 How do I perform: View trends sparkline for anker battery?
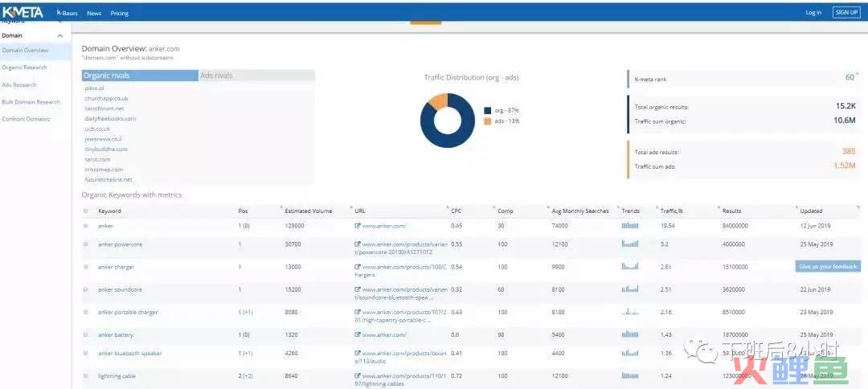[630, 334]
